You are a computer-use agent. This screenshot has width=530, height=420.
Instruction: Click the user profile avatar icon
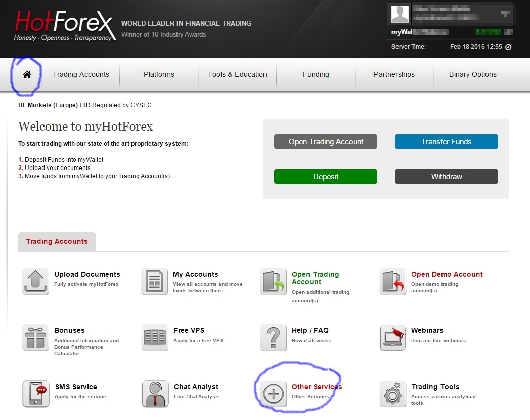400,14
